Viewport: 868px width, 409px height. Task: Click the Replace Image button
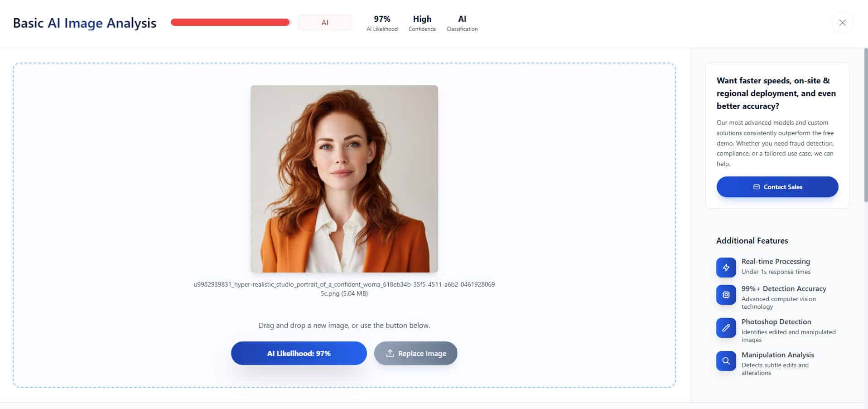(415, 353)
